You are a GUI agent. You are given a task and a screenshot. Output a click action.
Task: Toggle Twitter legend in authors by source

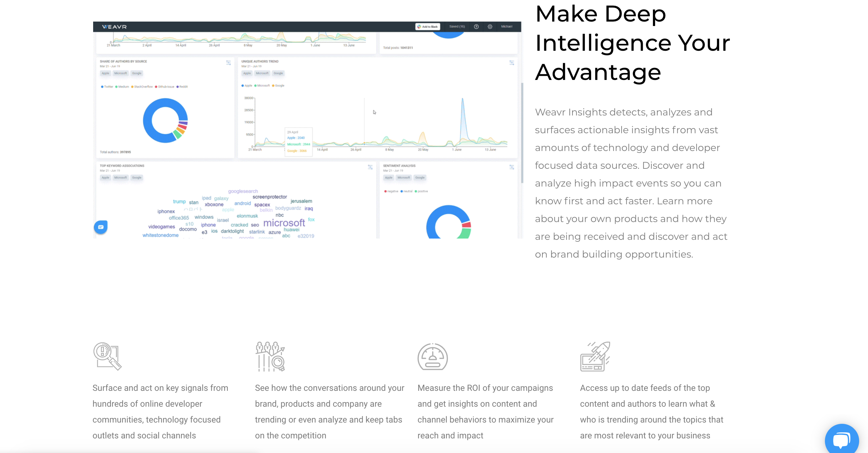pos(107,87)
